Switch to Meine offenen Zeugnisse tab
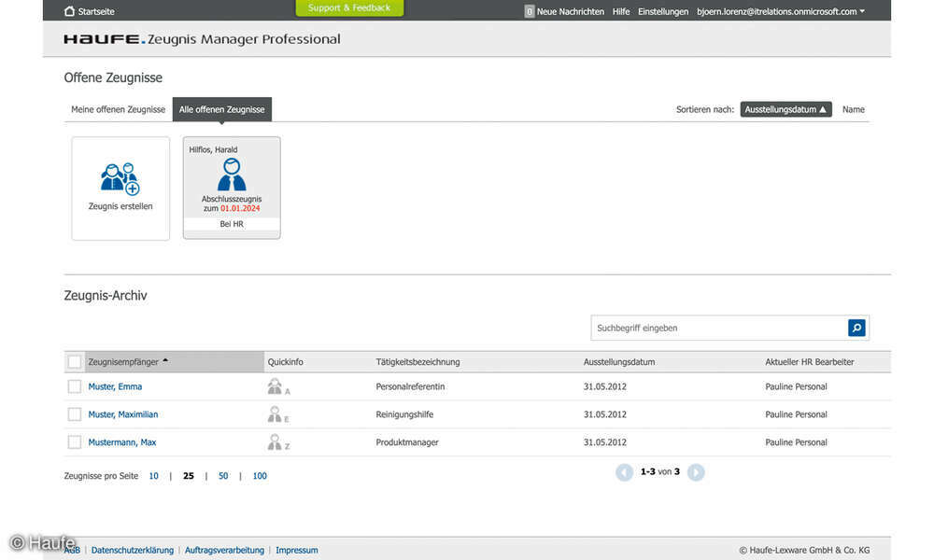934x560 pixels. coord(117,109)
